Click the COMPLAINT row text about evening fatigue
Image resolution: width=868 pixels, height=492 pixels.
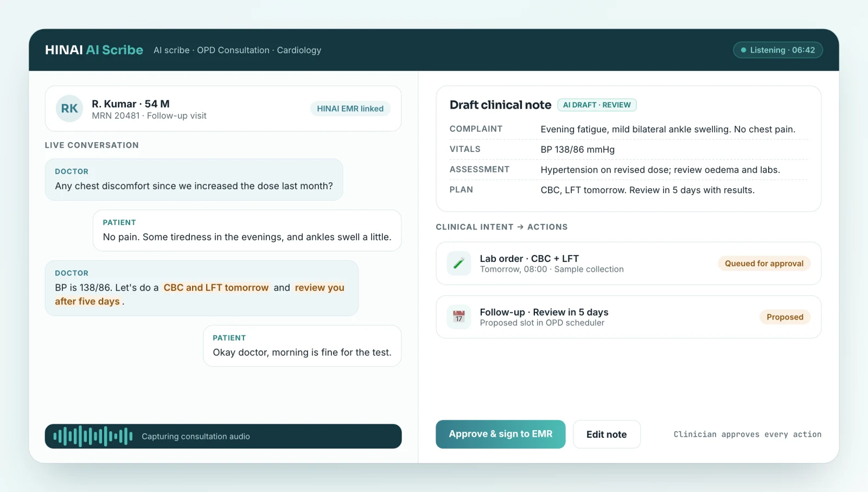point(668,129)
